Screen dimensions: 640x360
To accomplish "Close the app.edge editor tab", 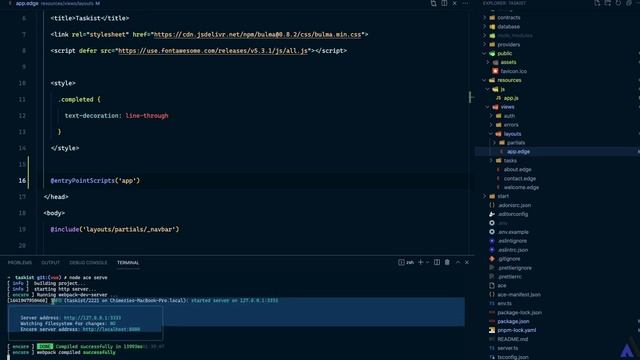I will pos(455,3).
